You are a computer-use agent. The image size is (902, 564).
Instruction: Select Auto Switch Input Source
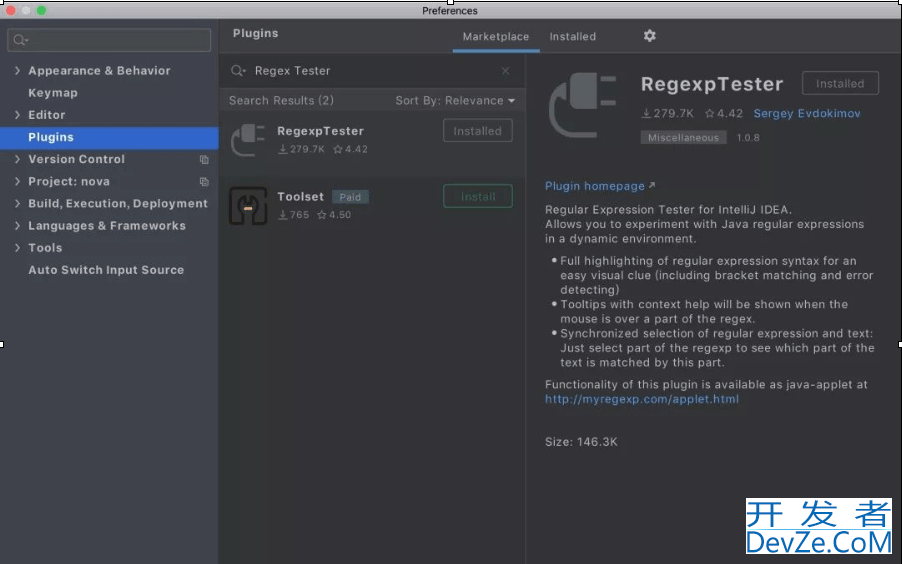coord(106,270)
